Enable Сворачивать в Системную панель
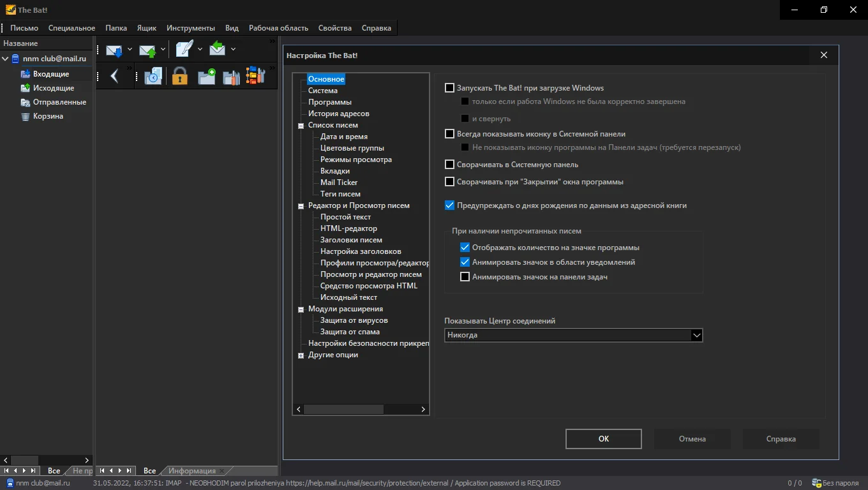 449,165
